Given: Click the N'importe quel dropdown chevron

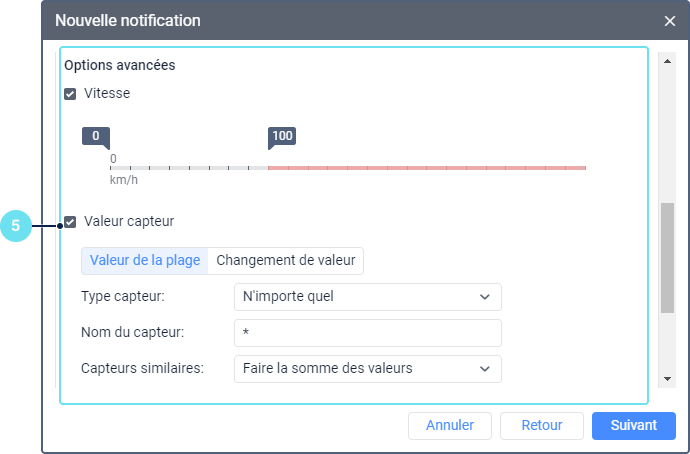Looking at the screenshot, I should pos(485,297).
